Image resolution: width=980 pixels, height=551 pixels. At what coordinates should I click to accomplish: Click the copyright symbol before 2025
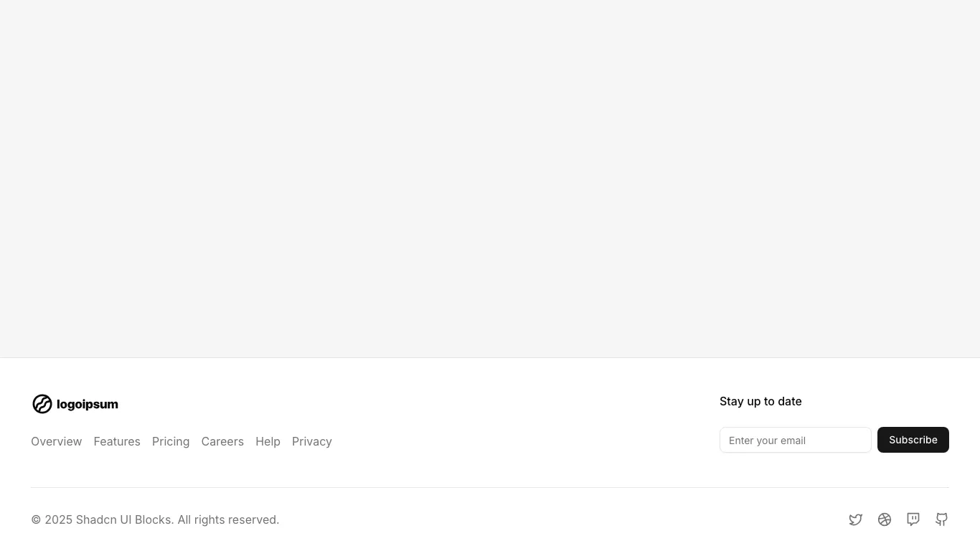[x=36, y=519]
